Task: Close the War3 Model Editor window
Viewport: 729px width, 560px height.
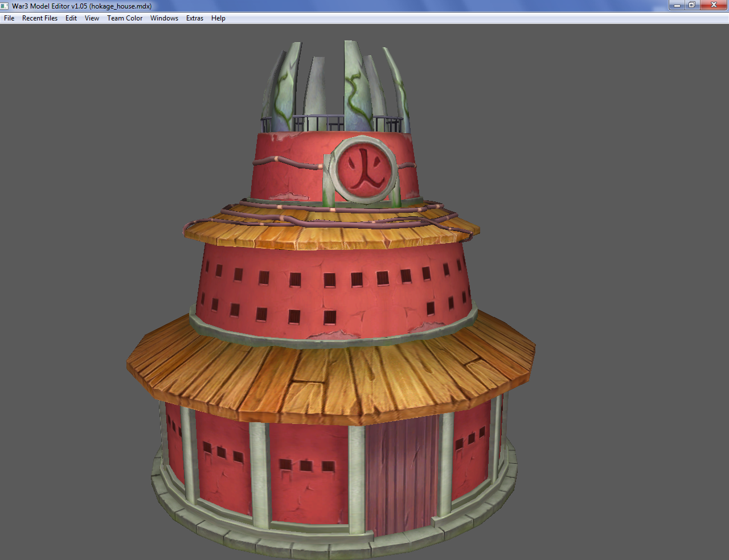Action: [x=714, y=5]
